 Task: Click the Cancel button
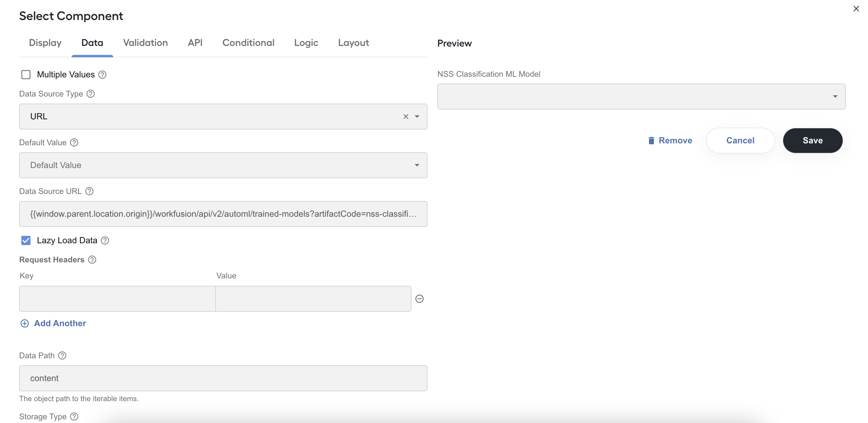coord(740,141)
